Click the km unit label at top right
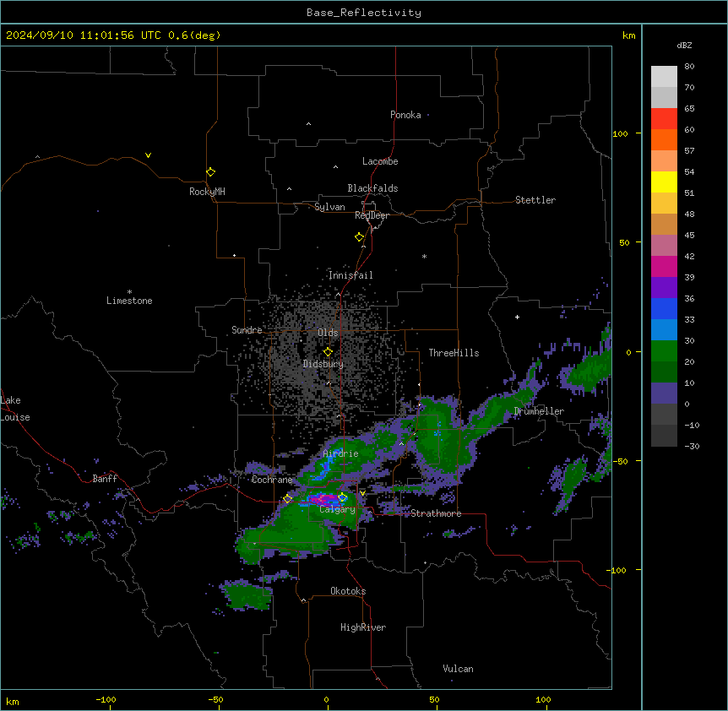Image resolution: width=728 pixels, height=711 pixels. (x=628, y=35)
